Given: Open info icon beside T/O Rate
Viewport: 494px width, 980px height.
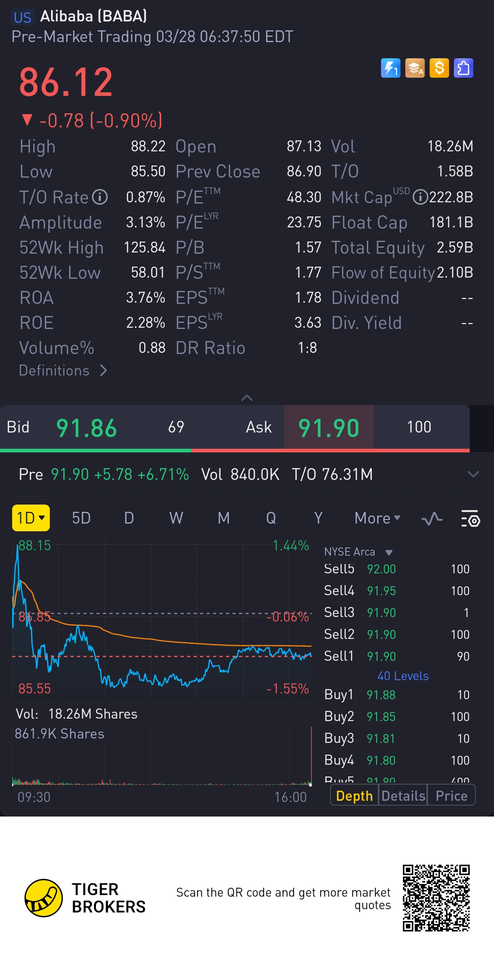Looking at the screenshot, I should pos(100,197).
